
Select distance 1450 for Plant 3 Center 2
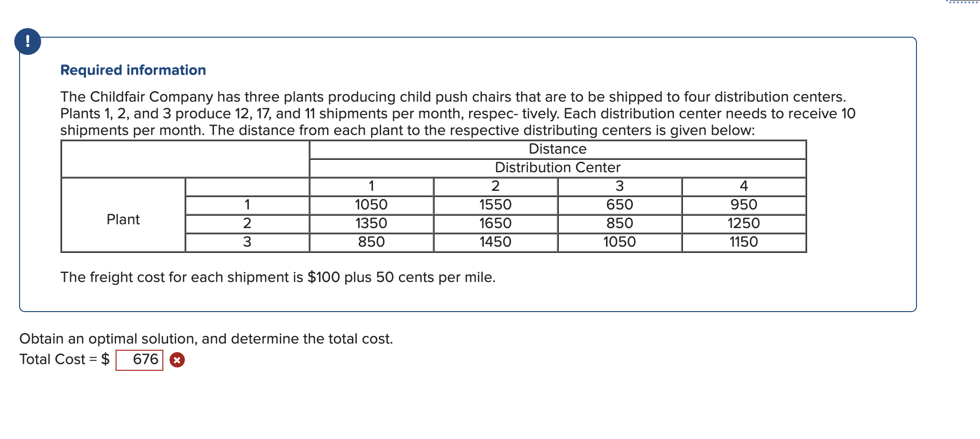(495, 241)
